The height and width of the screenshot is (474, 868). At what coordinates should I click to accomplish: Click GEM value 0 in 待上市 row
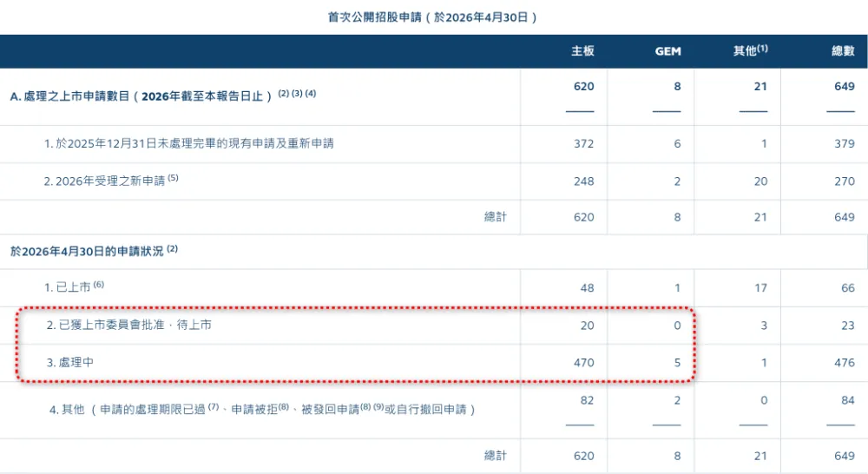pyautogui.click(x=677, y=326)
